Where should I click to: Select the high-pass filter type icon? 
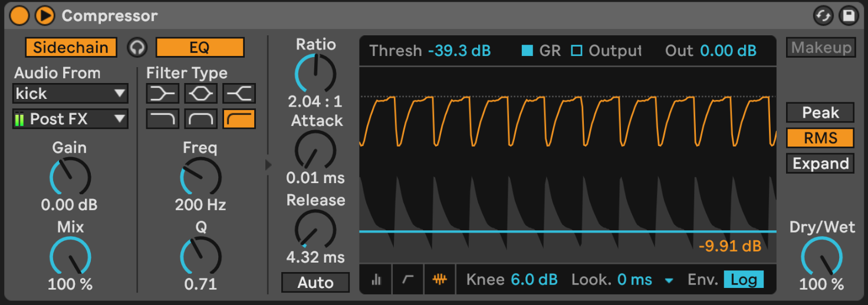click(239, 119)
